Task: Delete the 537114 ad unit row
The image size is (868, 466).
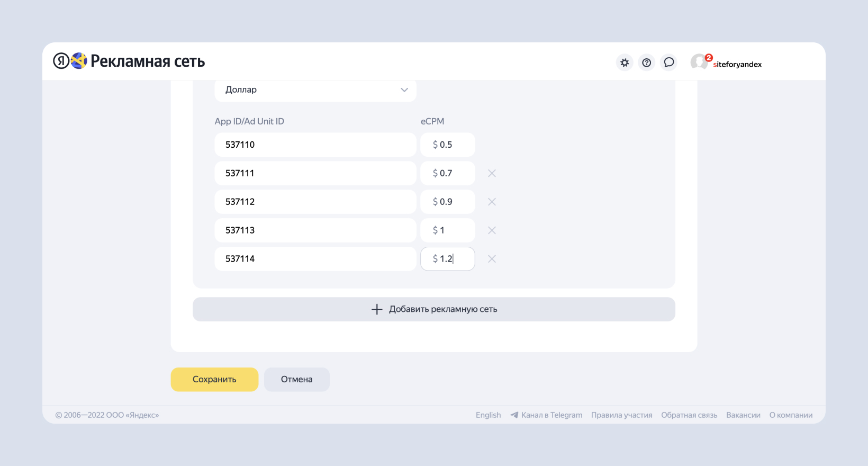Action: pos(492,259)
